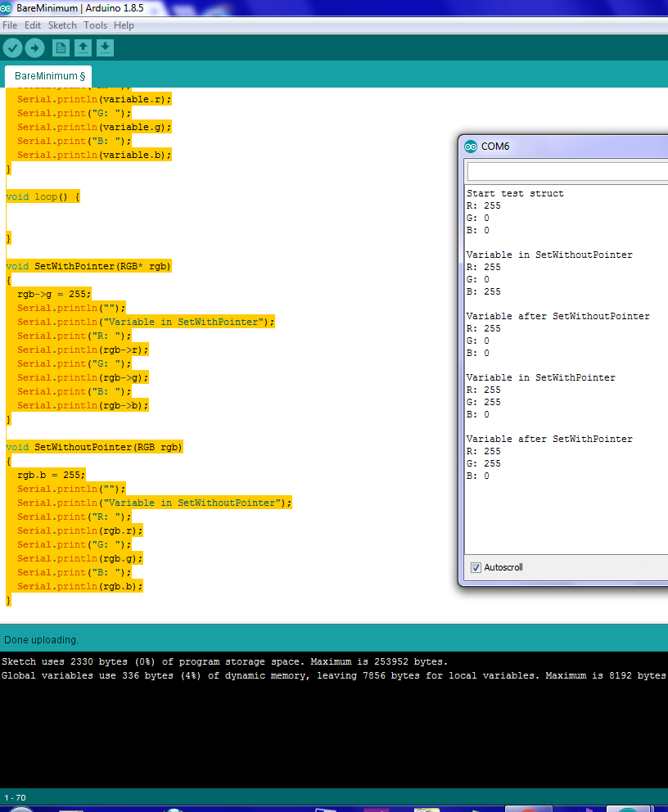Click code line 'Serial.println(rgb.g);'
Screen dimensions: 668x812
[79, 559]
